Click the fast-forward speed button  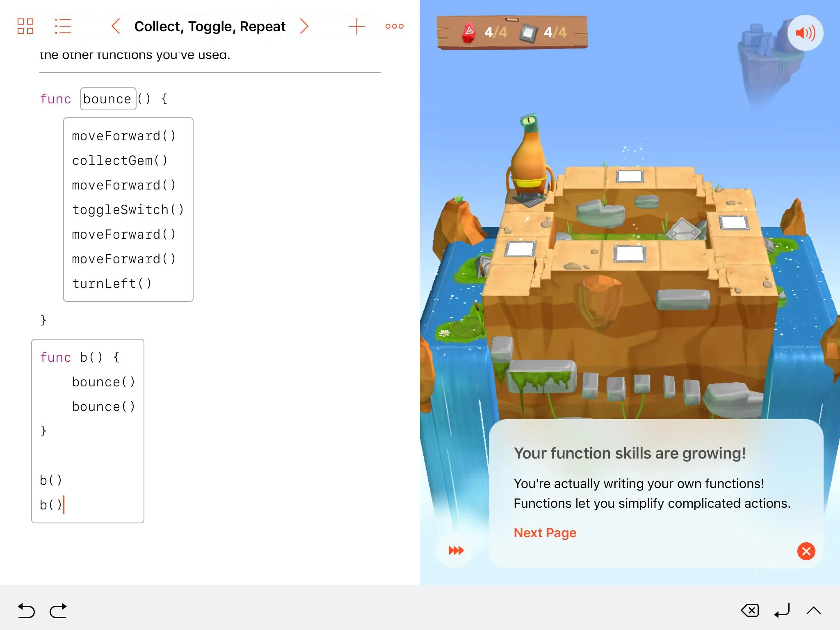click(456, 550)
